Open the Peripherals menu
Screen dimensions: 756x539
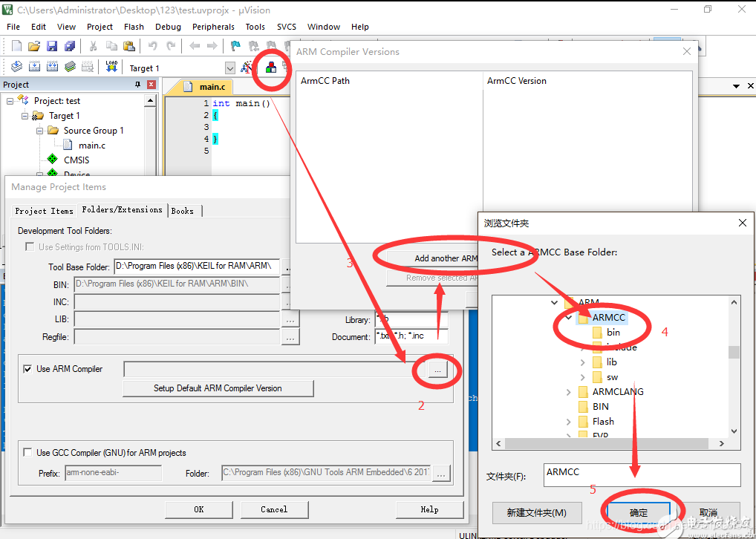tap(214, 27)
